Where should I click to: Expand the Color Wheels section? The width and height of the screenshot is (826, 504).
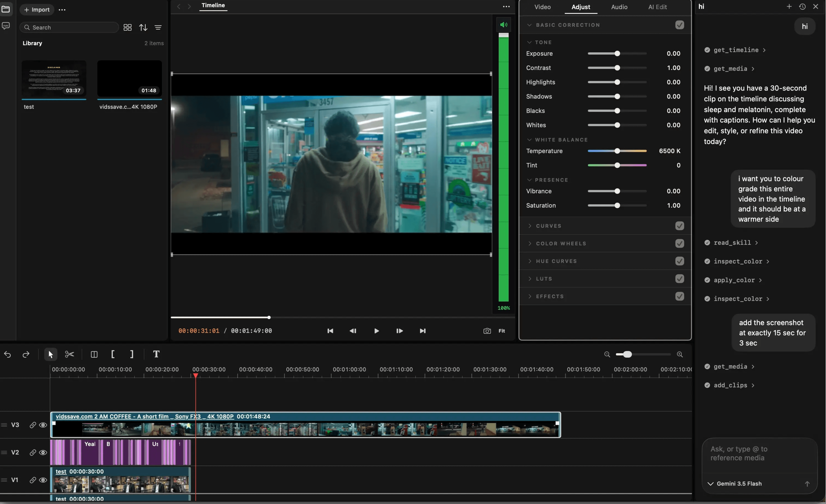[x=530, y=244]
